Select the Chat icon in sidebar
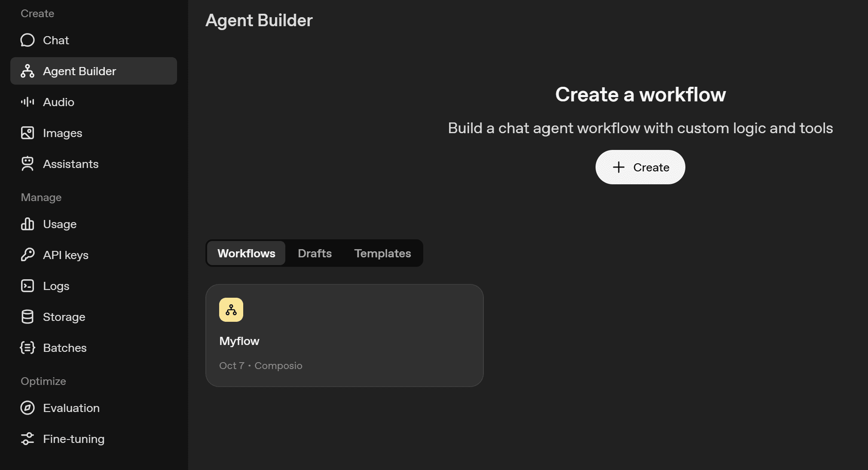Image resolution: width=868 pixels, height=470 pixels. pyautogui.click(x=28, y=40)
